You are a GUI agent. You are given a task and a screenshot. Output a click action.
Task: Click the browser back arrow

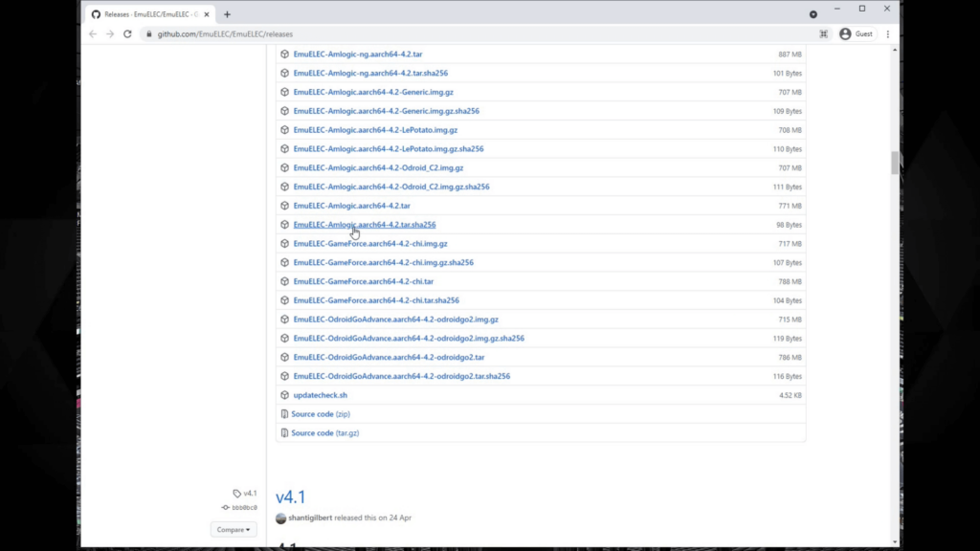point(93,34)
